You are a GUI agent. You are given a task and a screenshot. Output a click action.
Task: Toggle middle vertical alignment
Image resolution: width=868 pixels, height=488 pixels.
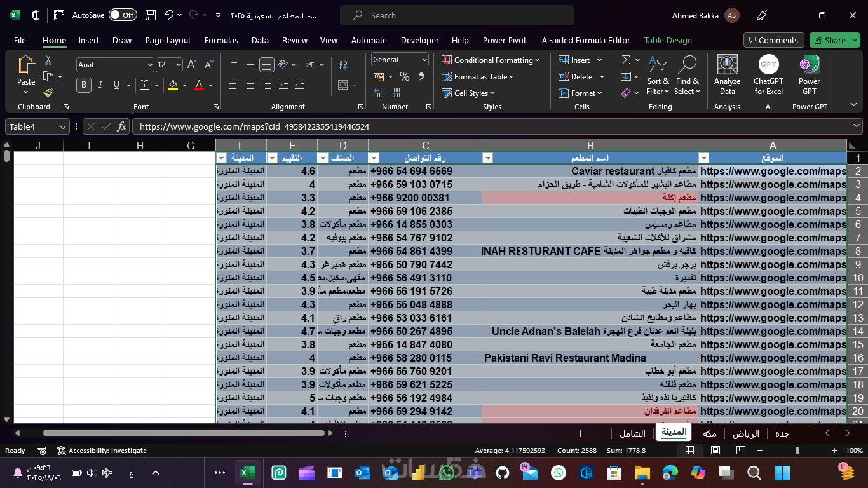point(250,65)
